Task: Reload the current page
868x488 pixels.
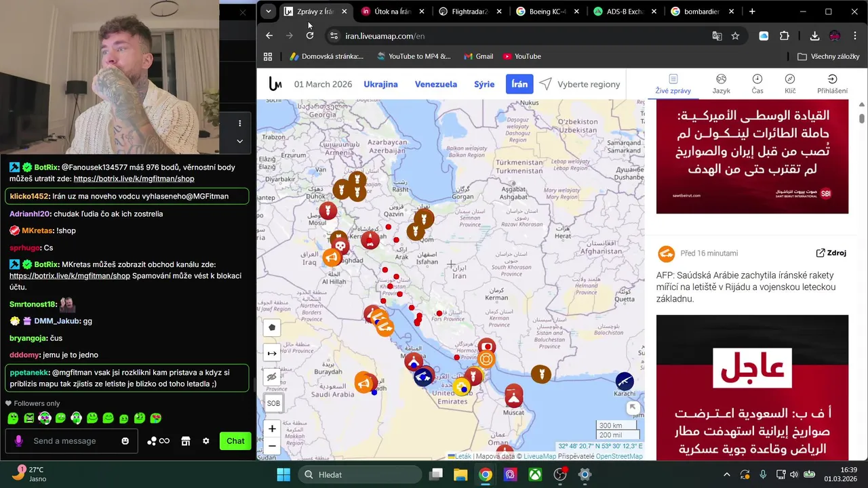Action: [310, 36]
